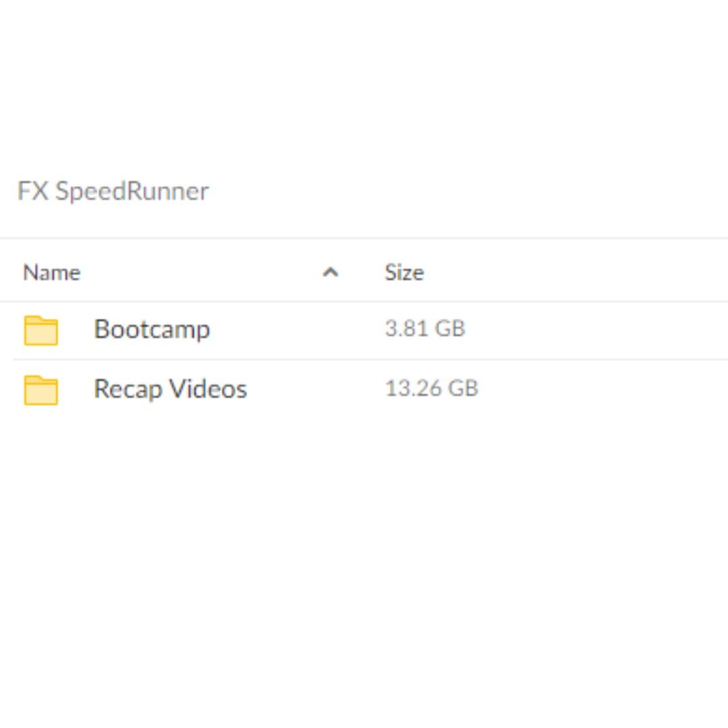Reverse sort order using the up-arrow chevron
The height and width of the screenshot is (728, 728).
click(330, 272)
